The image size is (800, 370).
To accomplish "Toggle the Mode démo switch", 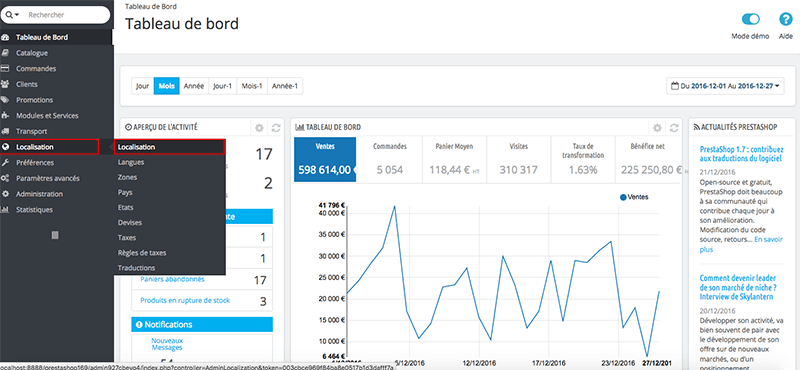I will point(751,19).
